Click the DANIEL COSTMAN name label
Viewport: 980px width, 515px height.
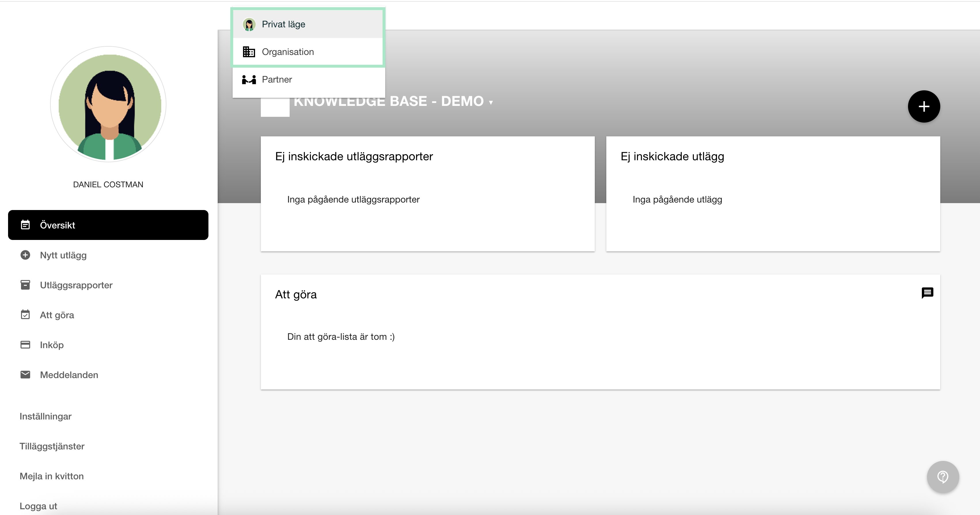pos(108,185)
